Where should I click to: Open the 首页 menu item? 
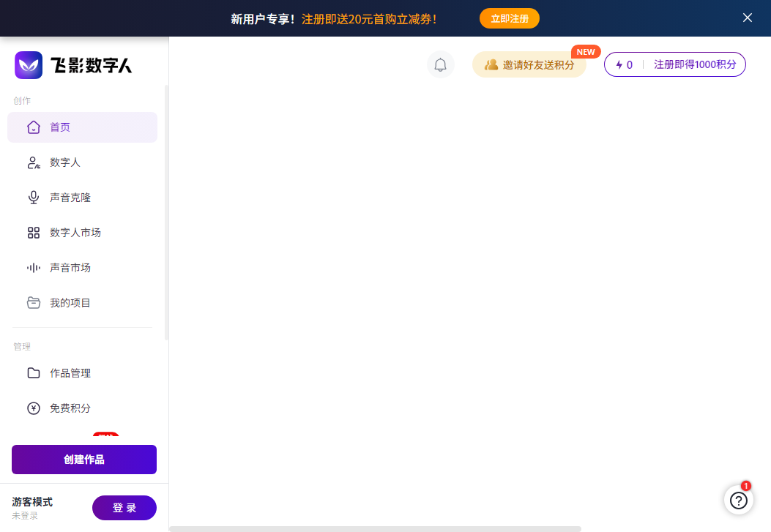[x=82, y=127]
